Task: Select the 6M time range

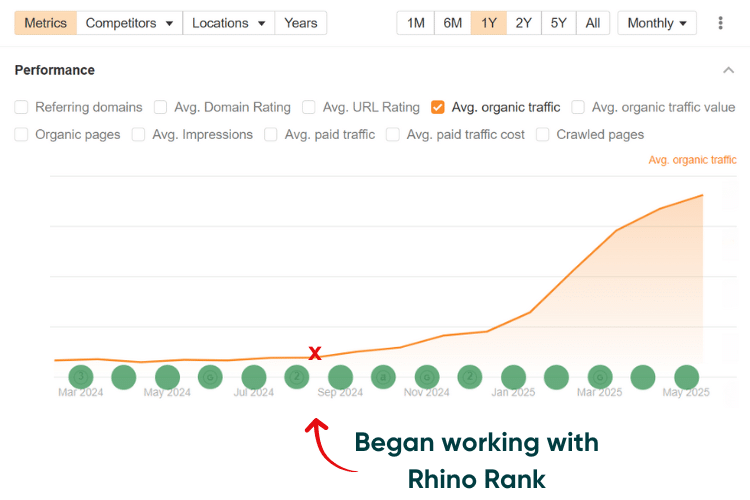Action: point(452,23)
